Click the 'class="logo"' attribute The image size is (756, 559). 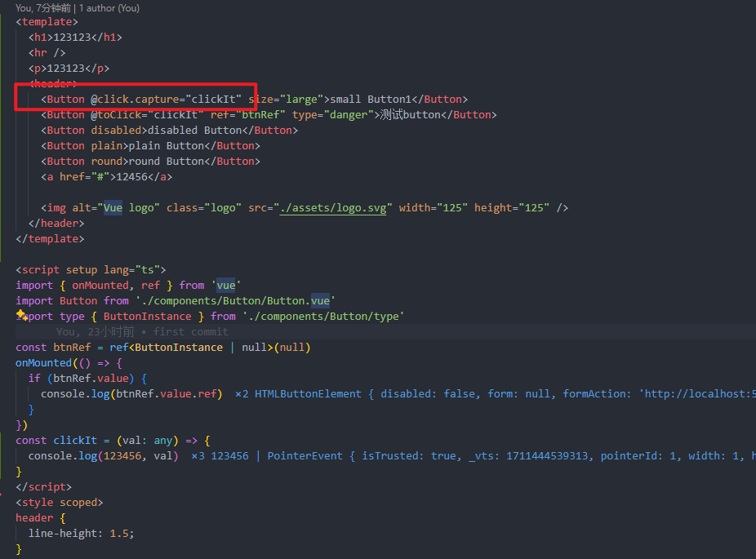(x=204, y=208)
